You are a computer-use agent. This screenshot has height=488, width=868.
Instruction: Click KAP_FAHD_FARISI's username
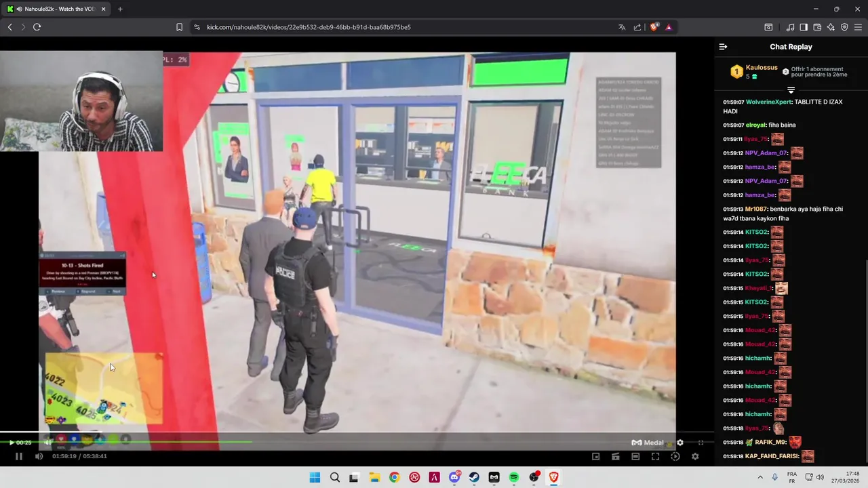pyautogui.click(x=772, y=456)
